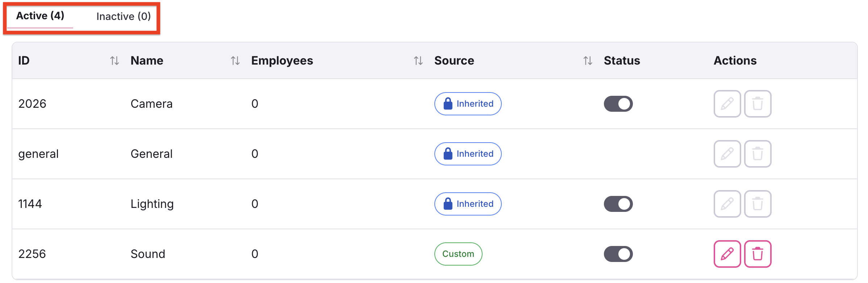
Task: Click the trash icon in the General row
Action: (758, 154)
